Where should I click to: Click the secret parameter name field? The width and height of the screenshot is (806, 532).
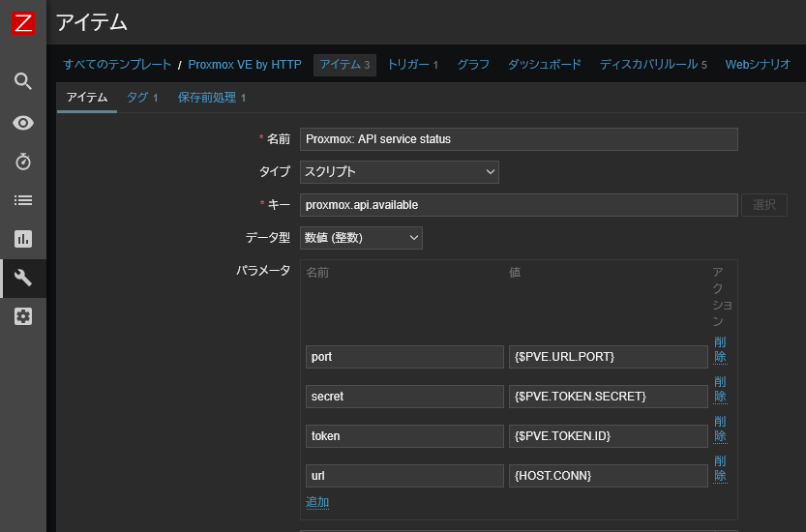point(404,397)
